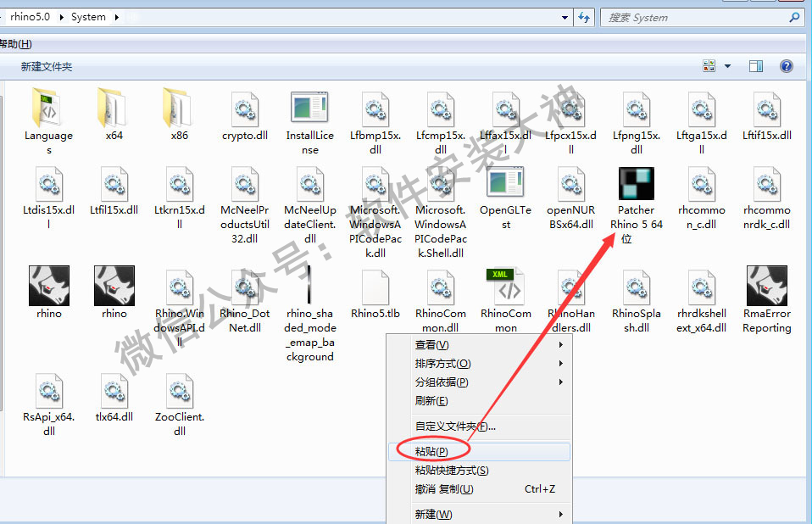The image size is (812, 524).
Task: Click rhino5.0 breadcrumb segment
Action: (30, 17)
